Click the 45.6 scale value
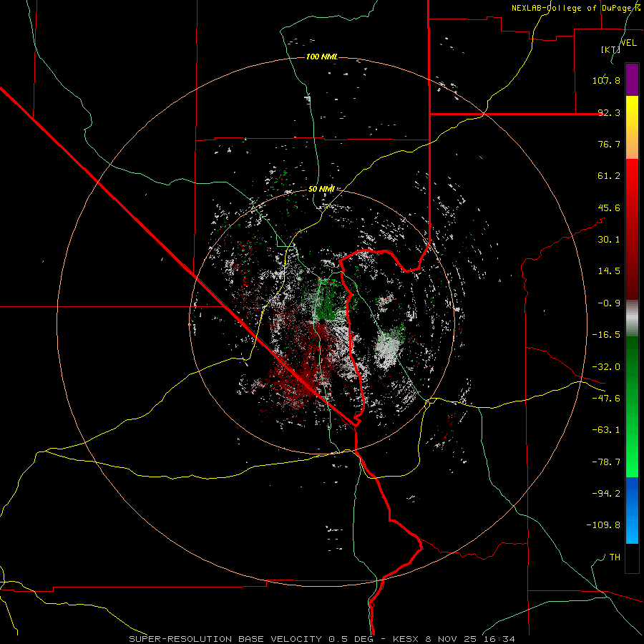Image resolution: width=644 pixels, height=644 pixels. 609,208
